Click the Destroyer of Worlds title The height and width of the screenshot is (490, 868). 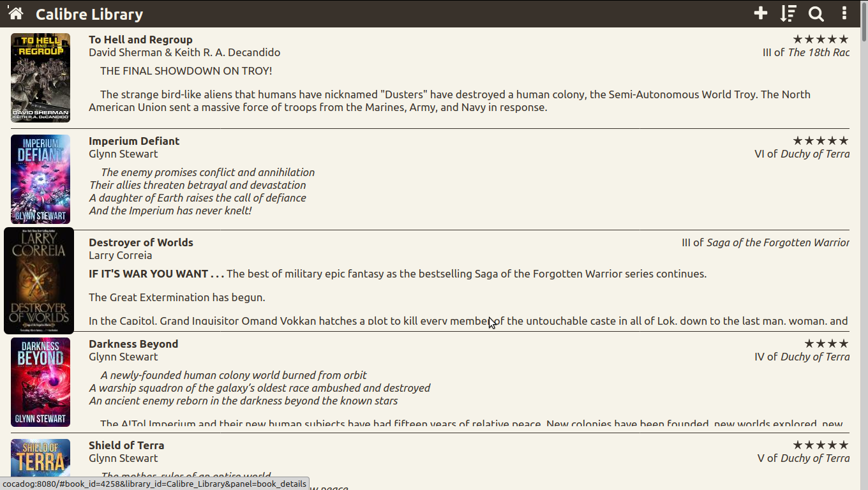[x=141, y=242]
